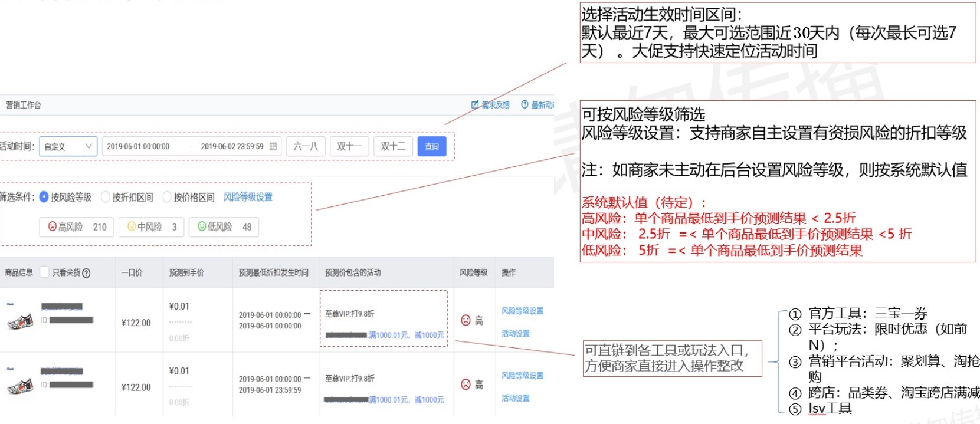Click the 六一八 quick date button
The width and height of the screenshot is (980, 424).
coord(305,146)
